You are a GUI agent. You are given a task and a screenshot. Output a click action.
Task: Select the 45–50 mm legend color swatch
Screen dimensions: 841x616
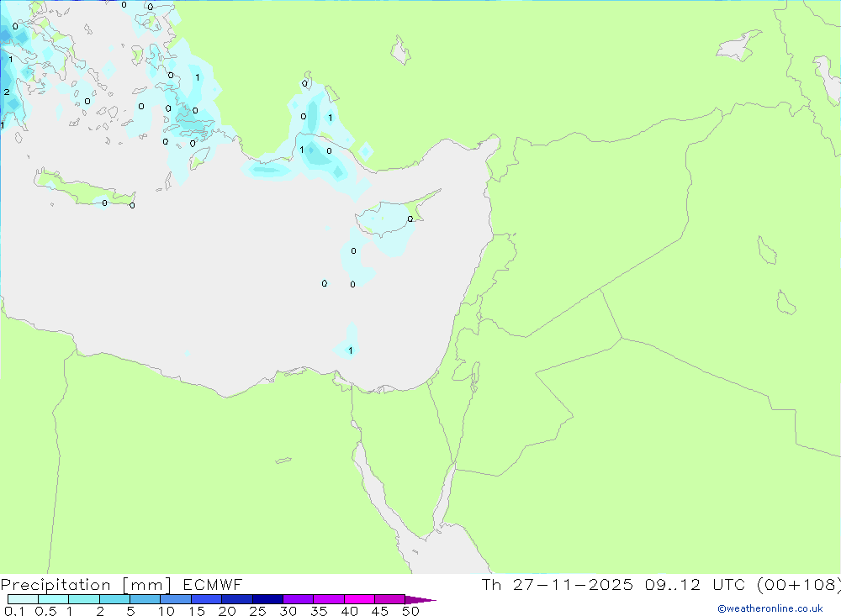point(389,599)
